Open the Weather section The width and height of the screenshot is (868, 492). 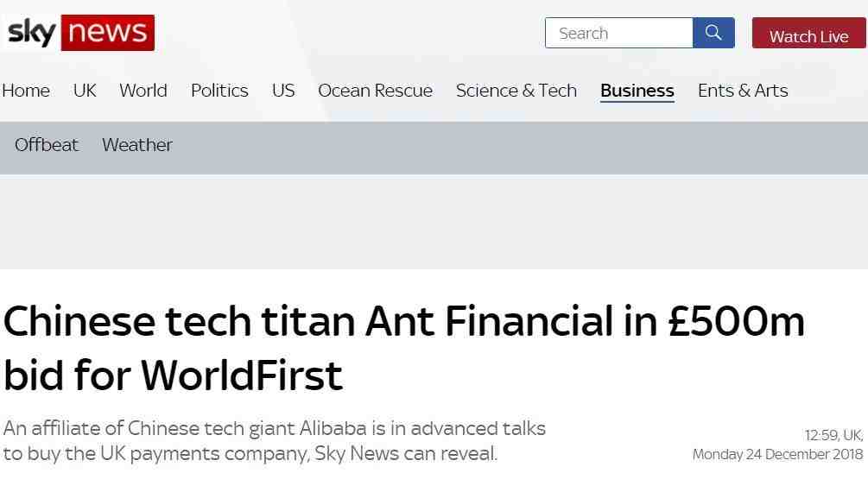point(137,145)
